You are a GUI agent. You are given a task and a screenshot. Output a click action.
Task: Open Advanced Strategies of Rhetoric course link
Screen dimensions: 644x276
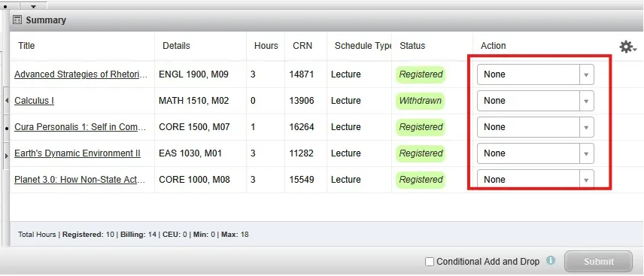pos(80,74)
